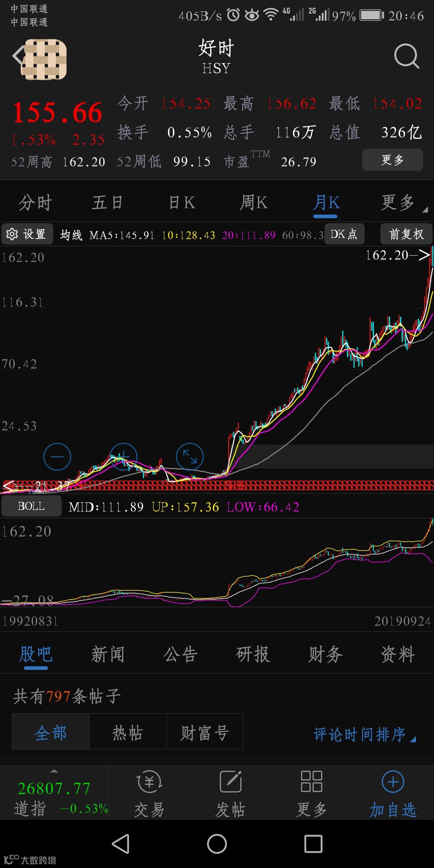Open the 资料 profile tab
Image resolution: width=434 pixels, height=868 pixels.
click(397, 654)
